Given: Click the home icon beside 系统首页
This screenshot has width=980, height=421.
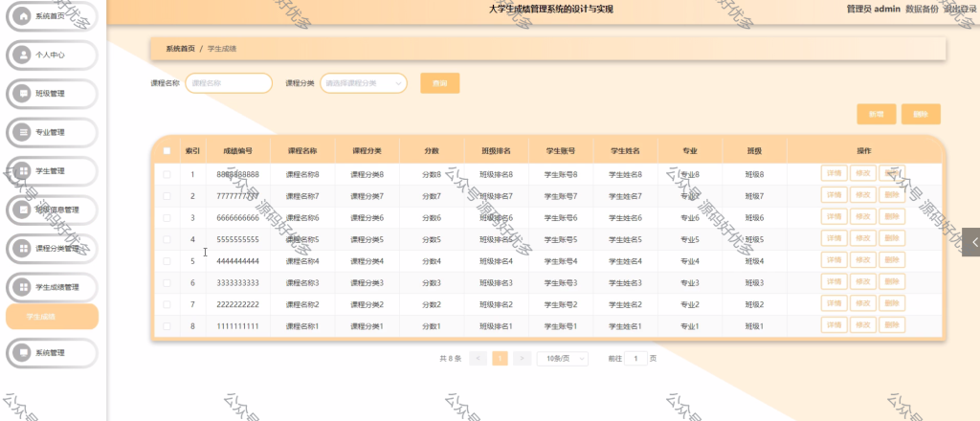Looking at the screenshot, I should 23,16.
